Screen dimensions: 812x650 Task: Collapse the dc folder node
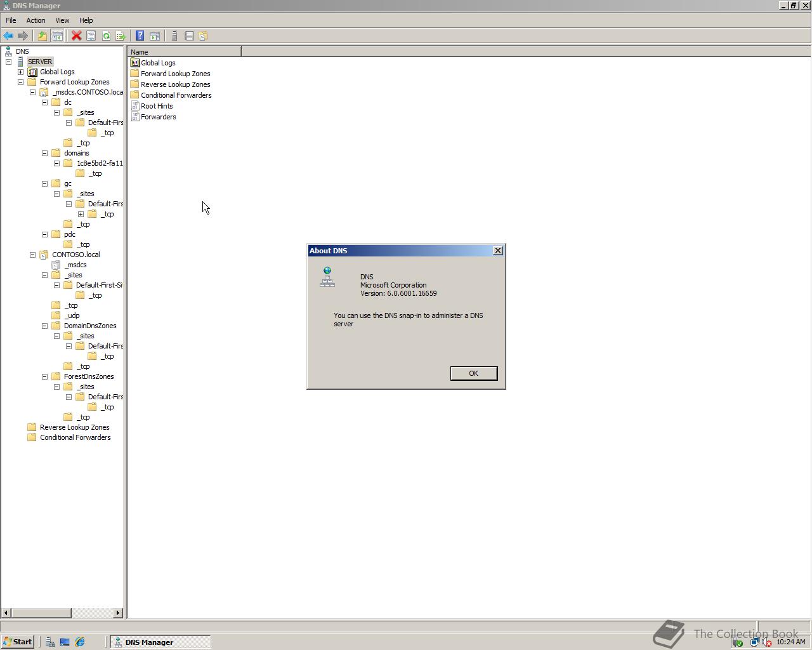(44, 102)
